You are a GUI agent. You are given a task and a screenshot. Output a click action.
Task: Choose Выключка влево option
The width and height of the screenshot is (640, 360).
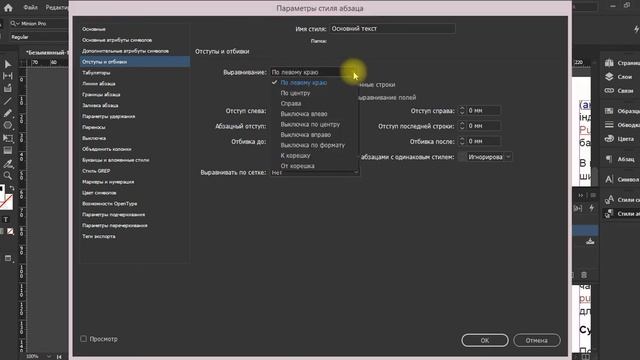click(x=304, y=114)
